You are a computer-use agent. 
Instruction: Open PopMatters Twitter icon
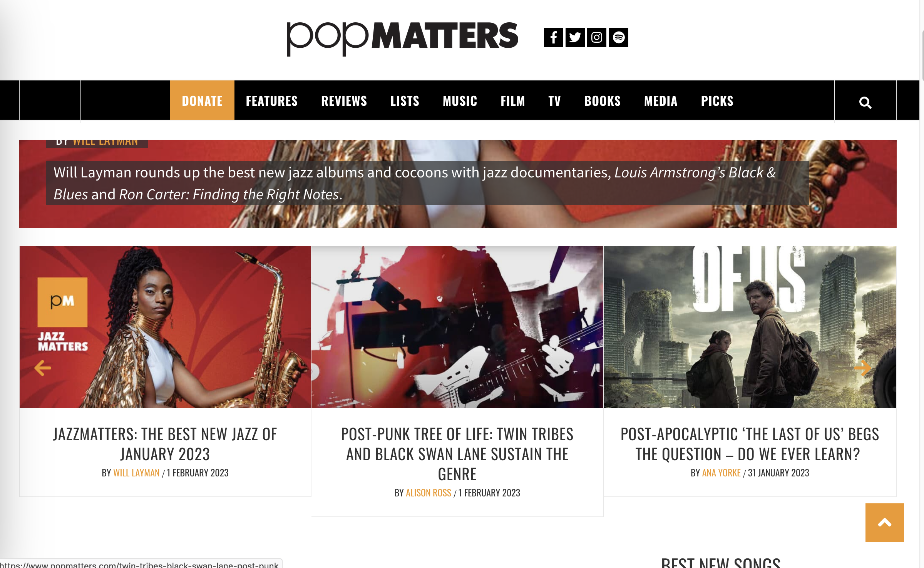575,37
